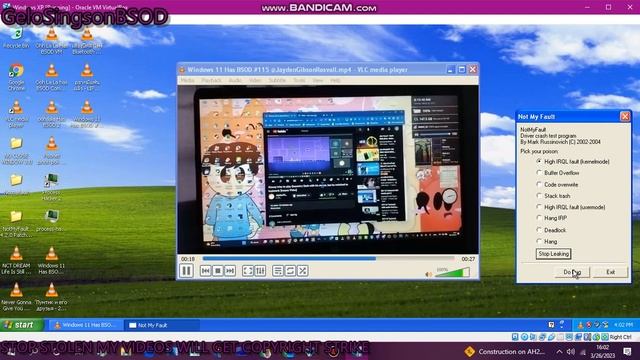Adjust the VLC volume slider
Viewport: 640px width, 360px height.
[x=452, y=273]
